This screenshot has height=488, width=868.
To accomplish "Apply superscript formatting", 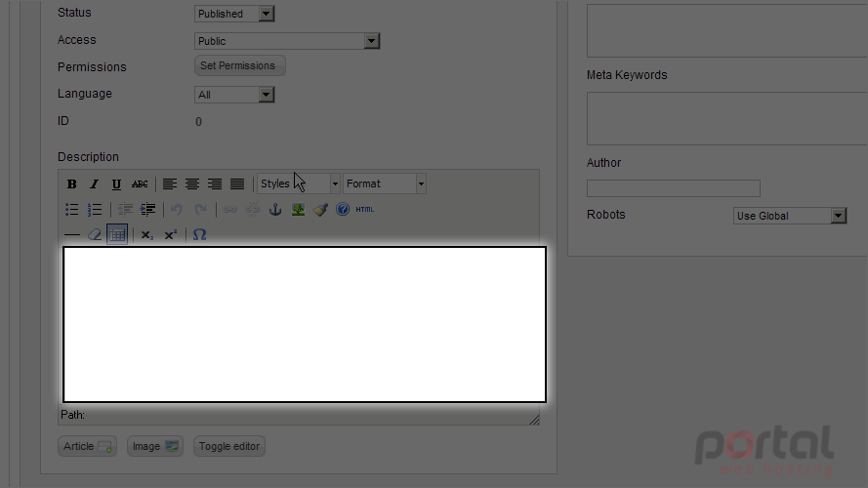I will pos(171,234).
